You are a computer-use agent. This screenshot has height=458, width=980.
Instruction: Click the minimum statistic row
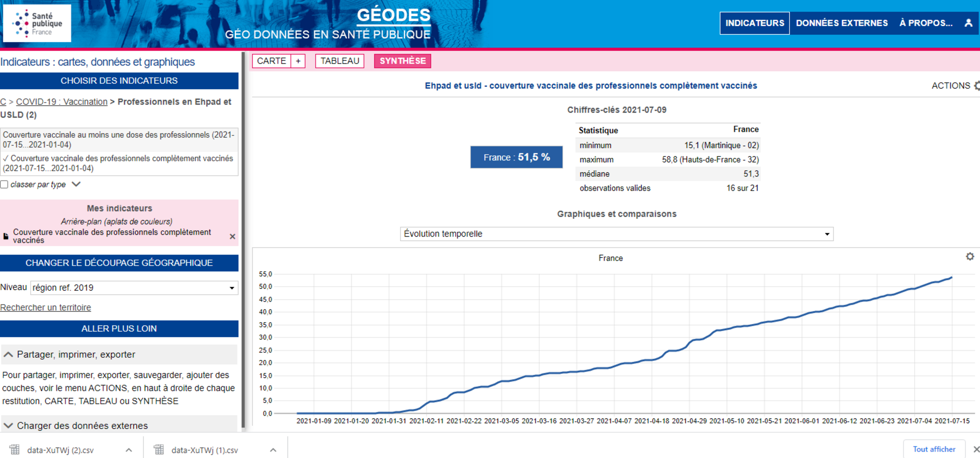tap(668, 145)
